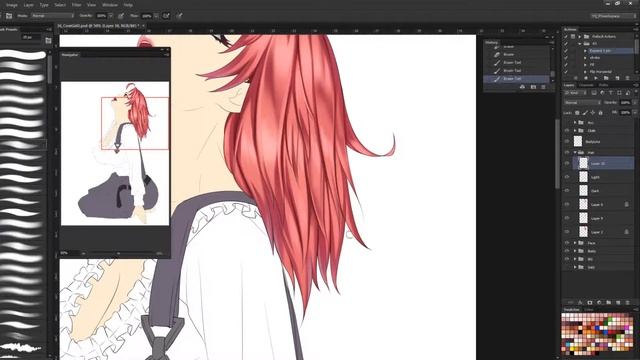
Task: Expand the Body layer group
Action: [575, 251]
